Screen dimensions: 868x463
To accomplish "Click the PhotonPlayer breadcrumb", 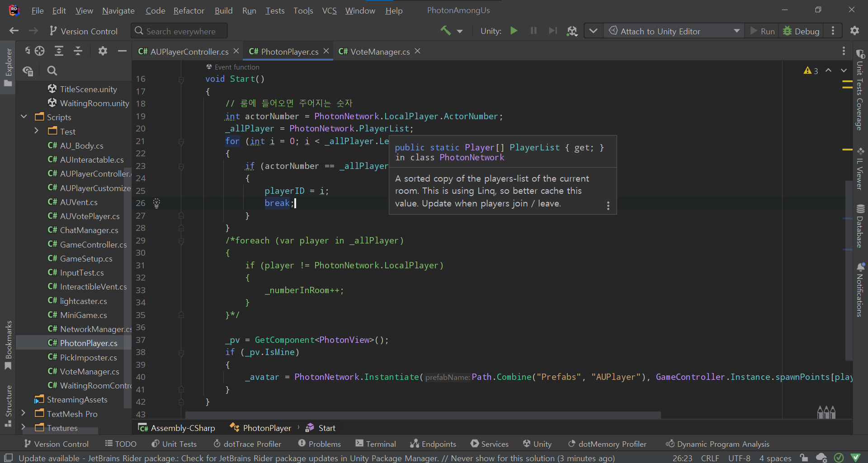I will click(261, 428).
